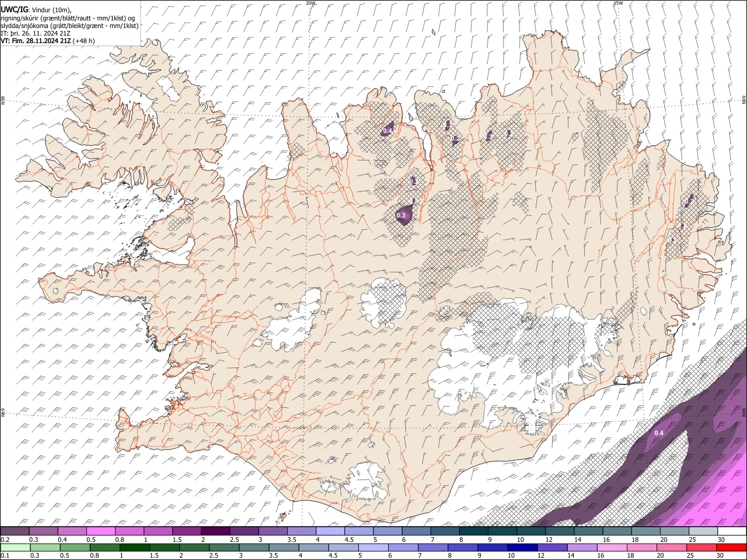
Task: Pick the deep navy blue 10 lower legend swatch
Action: click(x=522, y=547)
